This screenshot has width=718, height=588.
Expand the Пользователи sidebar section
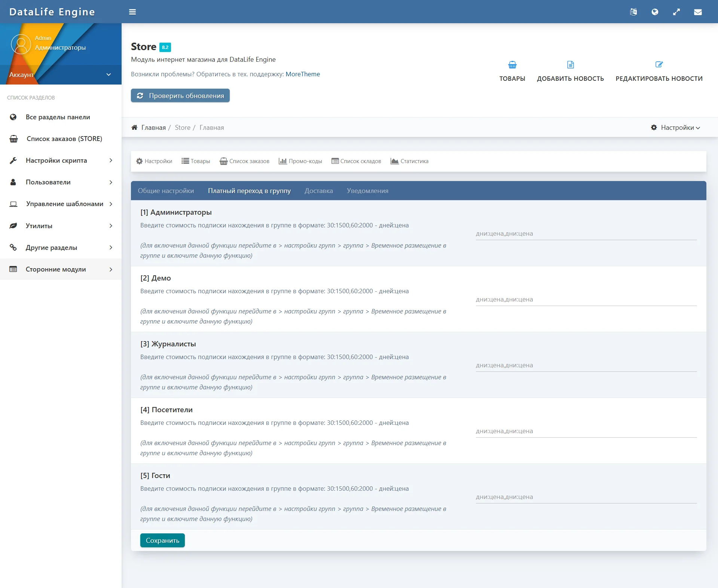pyautogui.click(x=61, y=182)
